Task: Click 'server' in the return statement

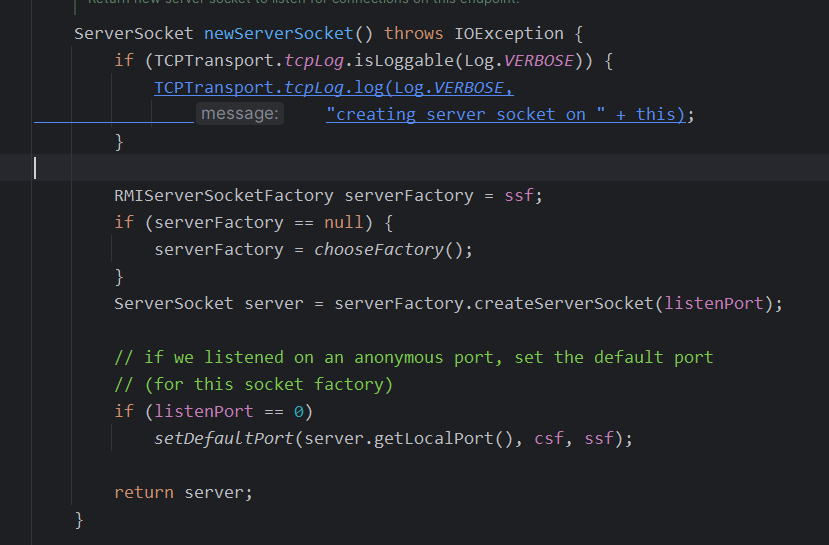Action: [x=214, y=493]
